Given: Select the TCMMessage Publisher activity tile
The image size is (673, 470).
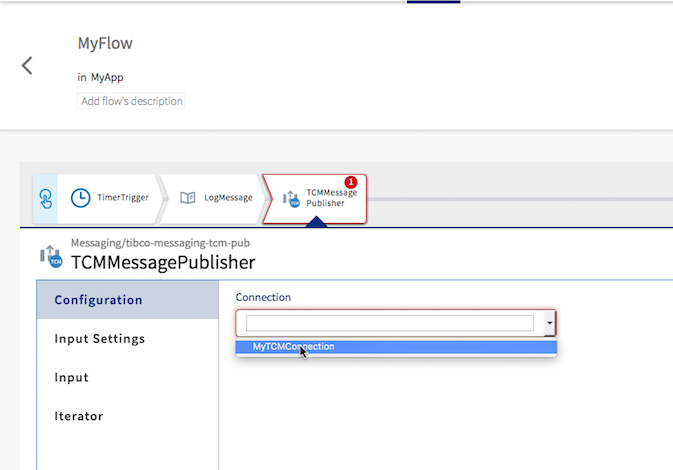Looking at the screenshot, I should pos(316,199).
